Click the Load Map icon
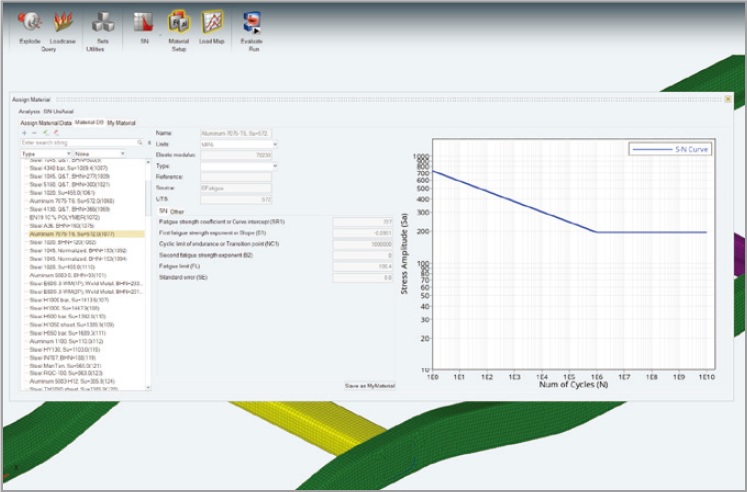 tap(212, 22)
